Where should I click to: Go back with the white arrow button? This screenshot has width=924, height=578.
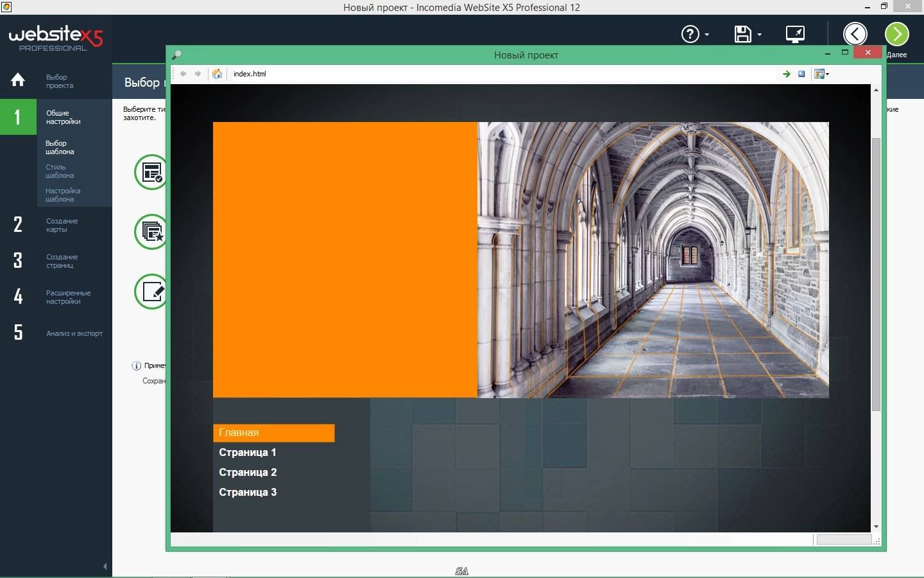point(855,34)
